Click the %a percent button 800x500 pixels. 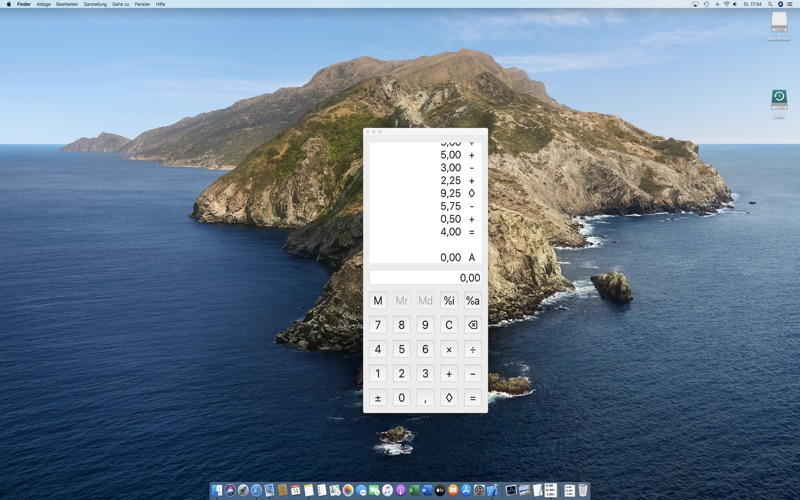pyautogui.click(x=472, y=301)
